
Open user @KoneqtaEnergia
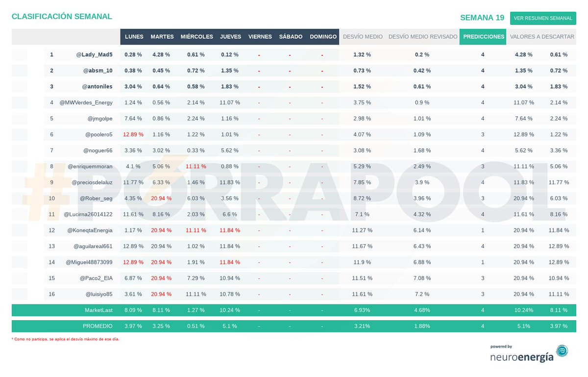[x=90, y=230]
